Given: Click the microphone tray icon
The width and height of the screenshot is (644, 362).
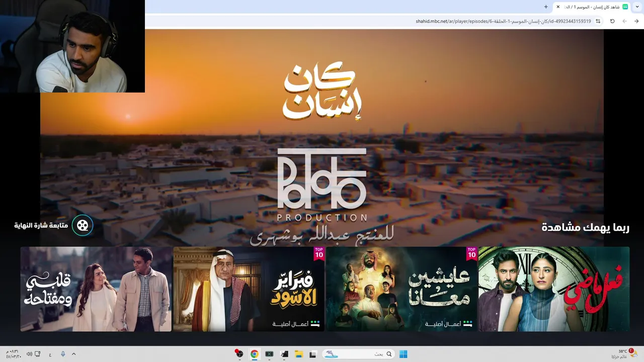Looking at the screenshot, I should [63, 354].
